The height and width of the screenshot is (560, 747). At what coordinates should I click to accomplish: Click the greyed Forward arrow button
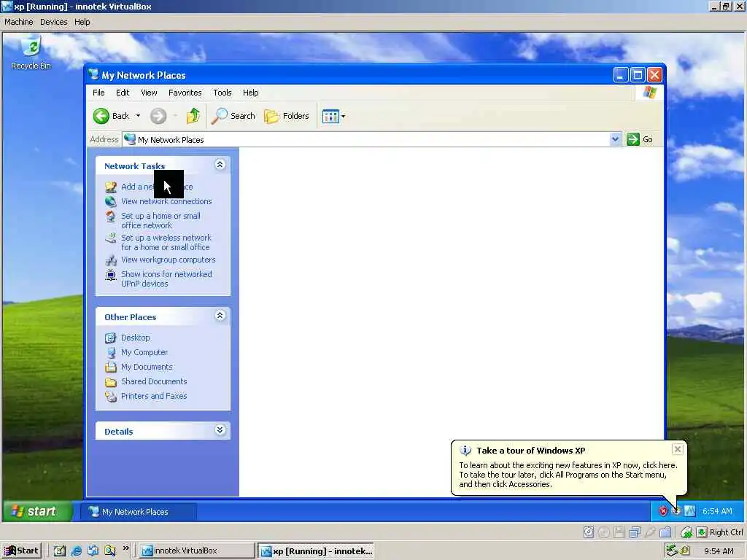[x=158, y=116]
